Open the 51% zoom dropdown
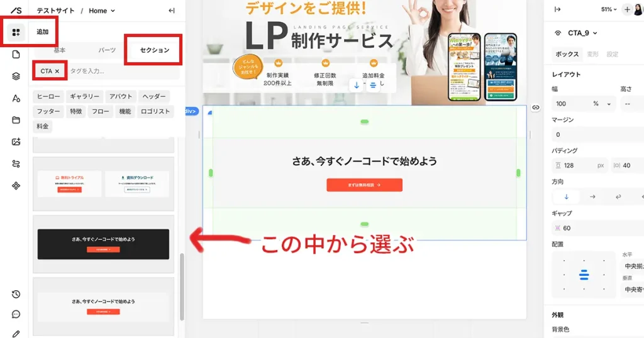Image resolution: width=644 pixels, height=338 pixels. tap(609, 9)
